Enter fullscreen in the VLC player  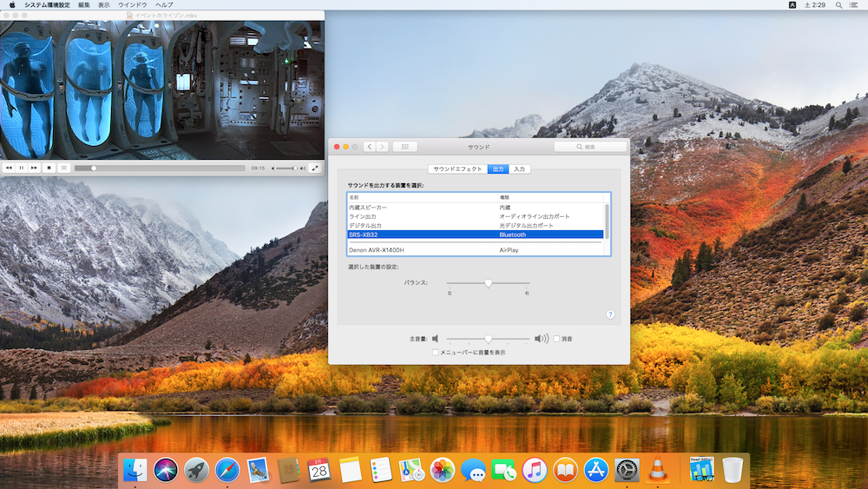point(314,168)
